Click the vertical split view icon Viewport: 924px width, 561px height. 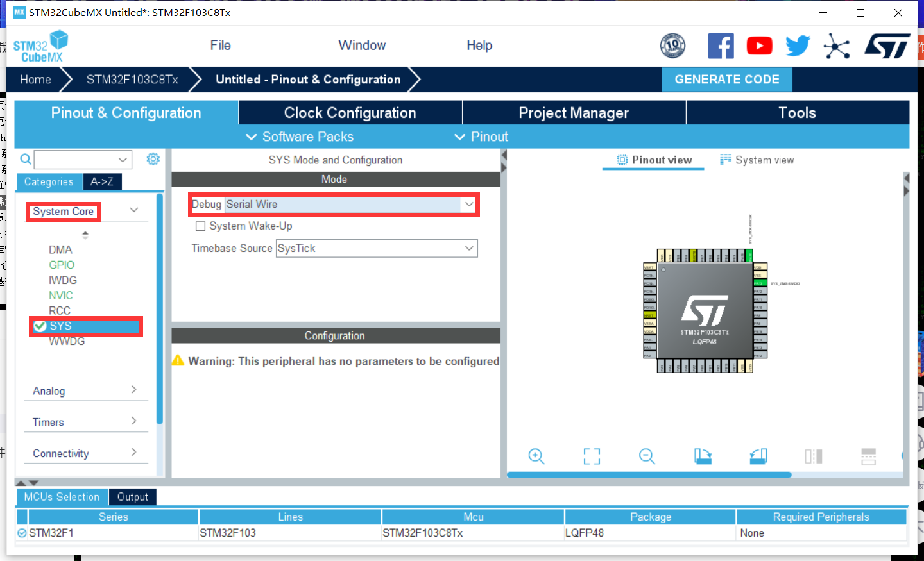[814, 456]
